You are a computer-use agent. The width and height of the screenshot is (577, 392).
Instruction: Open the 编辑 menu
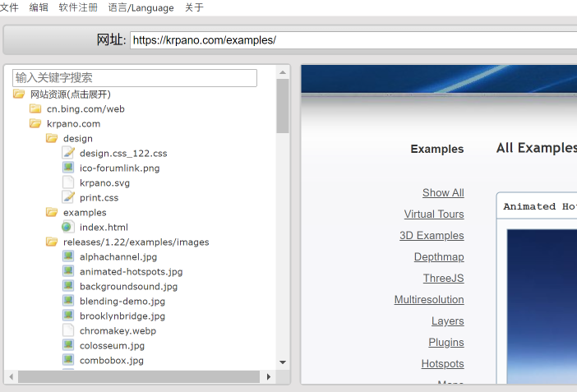coord(39,7)
